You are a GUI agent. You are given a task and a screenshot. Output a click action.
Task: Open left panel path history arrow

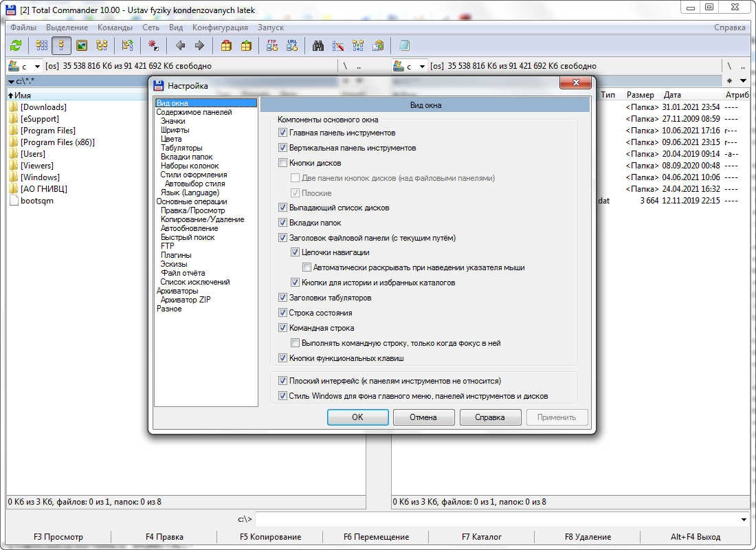(x=11, y=81)
